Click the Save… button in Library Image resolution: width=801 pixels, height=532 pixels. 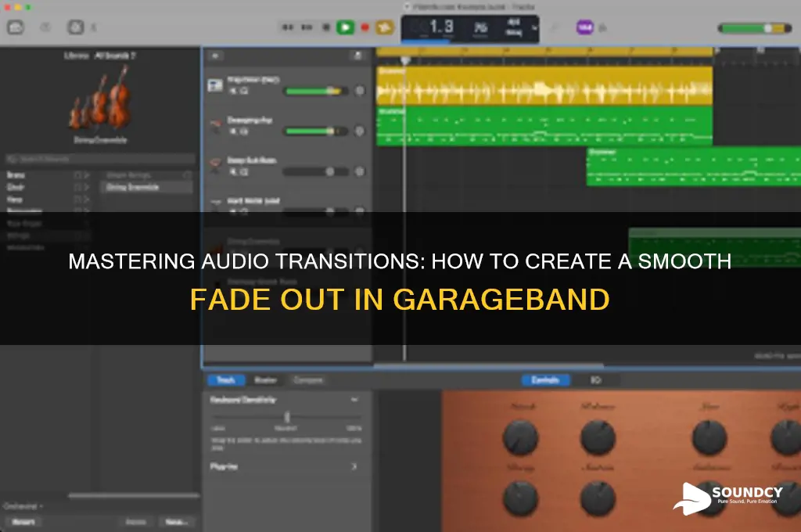tap(177, 522)
